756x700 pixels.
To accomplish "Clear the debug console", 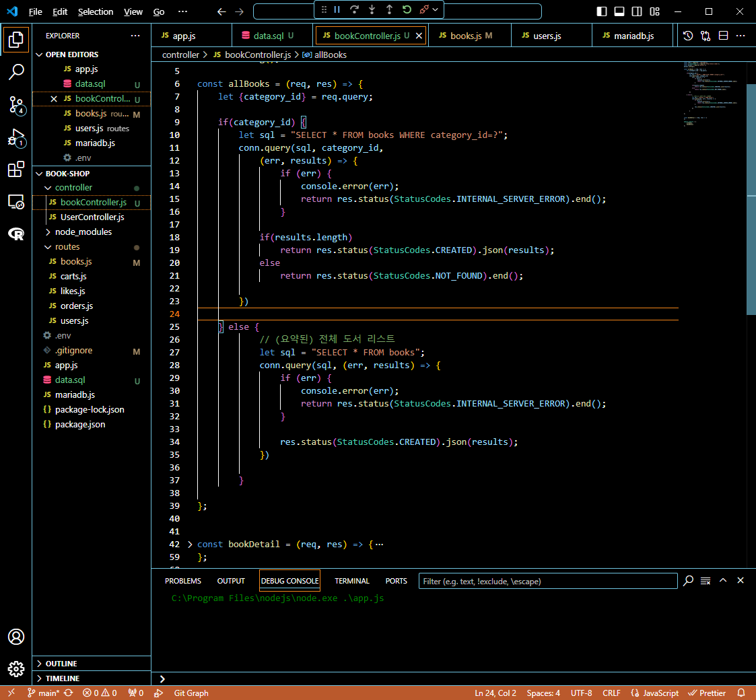I will (x=706, y=580).
